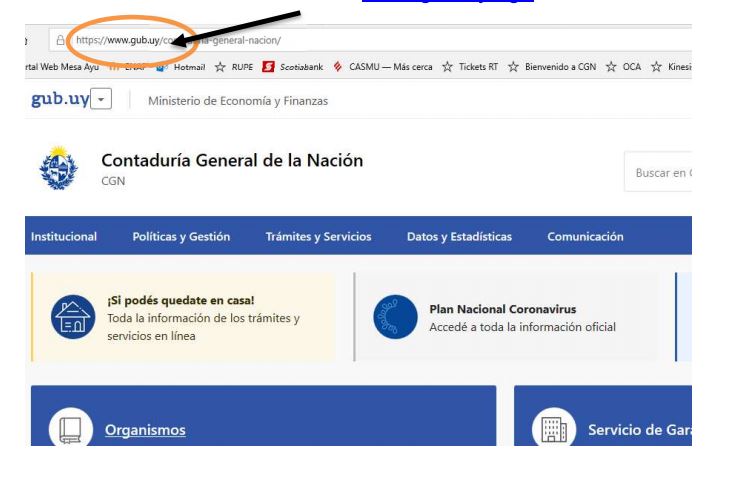Open the Datos y Estadísticas menu

click(459, 237)
